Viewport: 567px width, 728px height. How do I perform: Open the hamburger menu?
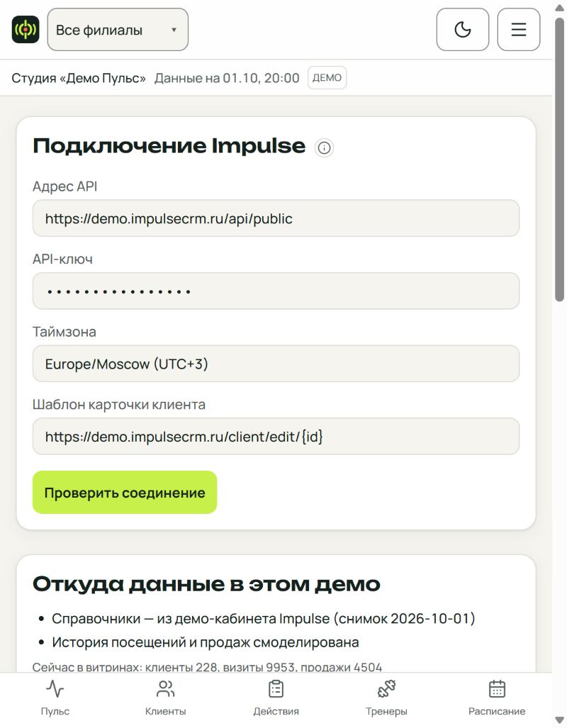pyautogui.click(x=519, y=29)
